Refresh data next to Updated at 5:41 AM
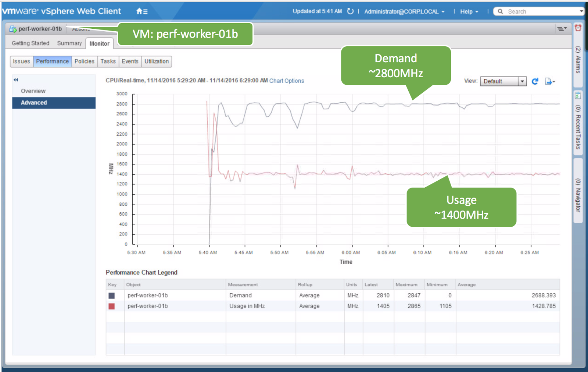 coord(350,11)
